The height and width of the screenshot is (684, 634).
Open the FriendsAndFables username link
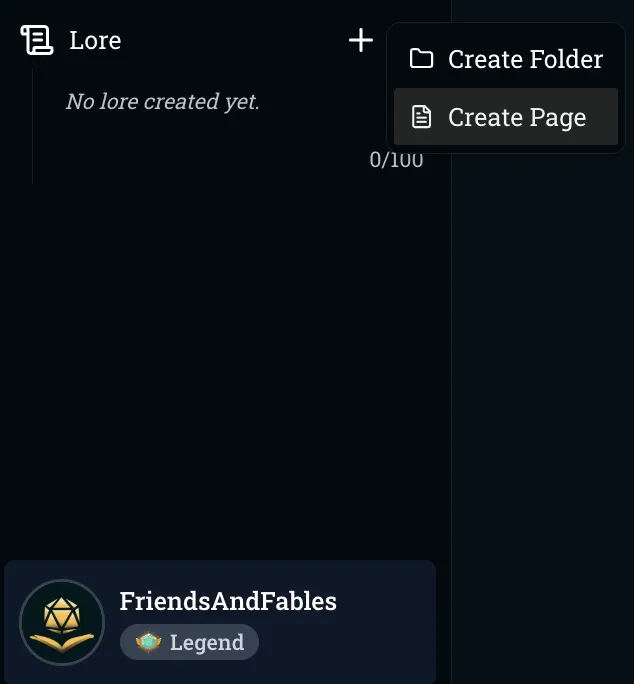(228, 601)
